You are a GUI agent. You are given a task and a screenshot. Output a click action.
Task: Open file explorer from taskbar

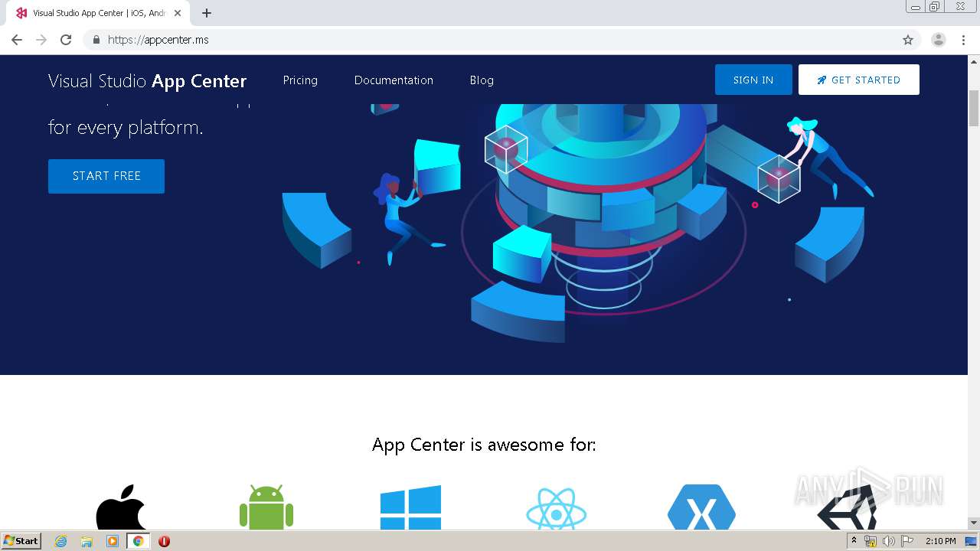87,541
